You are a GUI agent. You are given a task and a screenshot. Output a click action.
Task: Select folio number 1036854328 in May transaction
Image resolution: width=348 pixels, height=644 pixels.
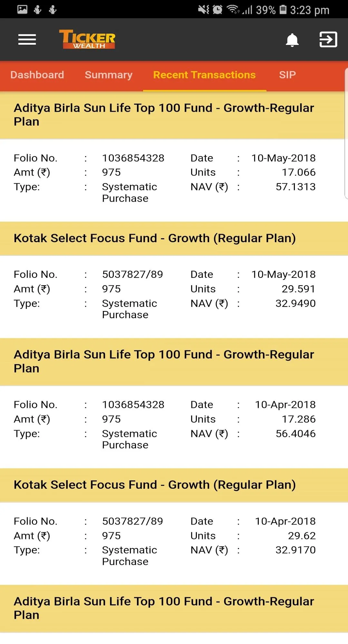coord(133,158)
